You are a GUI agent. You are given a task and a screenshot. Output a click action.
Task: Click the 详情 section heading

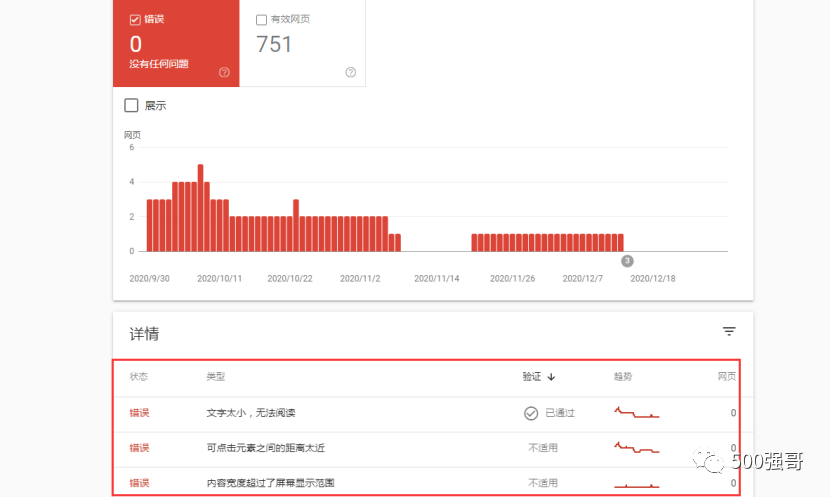point(144,334)
